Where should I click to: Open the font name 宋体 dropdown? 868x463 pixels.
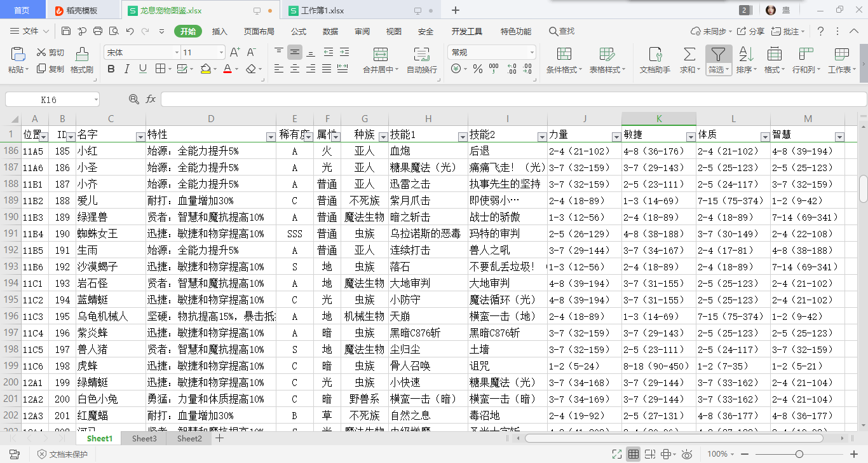[x=177, y=52]
